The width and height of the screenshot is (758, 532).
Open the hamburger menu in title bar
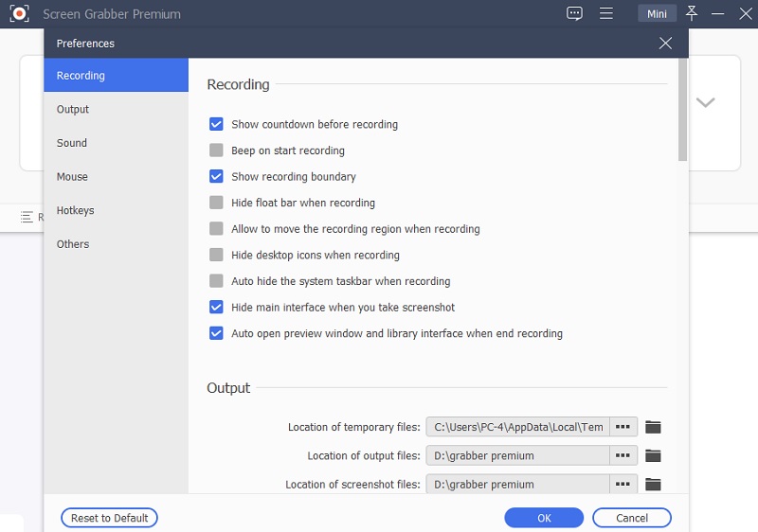[606, 13]
